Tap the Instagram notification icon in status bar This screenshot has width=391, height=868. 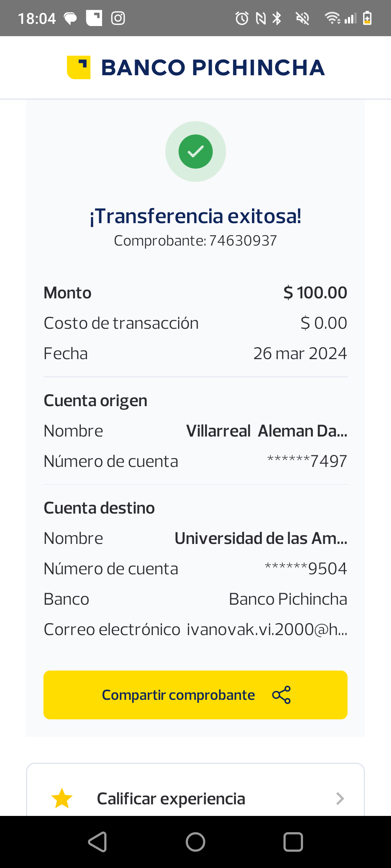click(x=118, y=18)
